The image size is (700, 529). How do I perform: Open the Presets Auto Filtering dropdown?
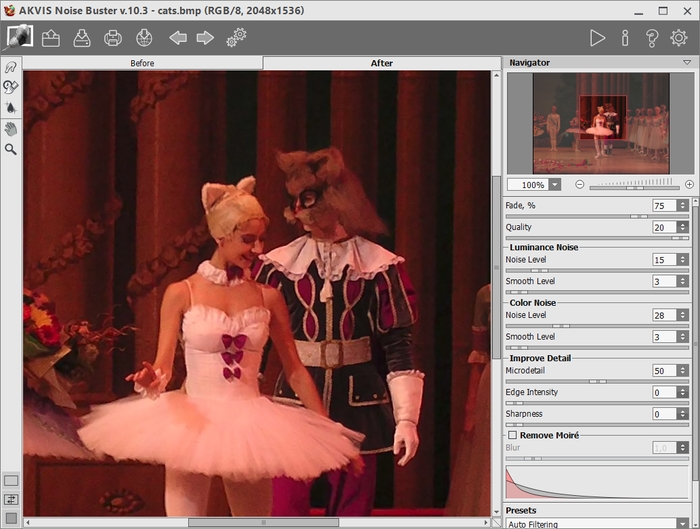tap(683, 524)
